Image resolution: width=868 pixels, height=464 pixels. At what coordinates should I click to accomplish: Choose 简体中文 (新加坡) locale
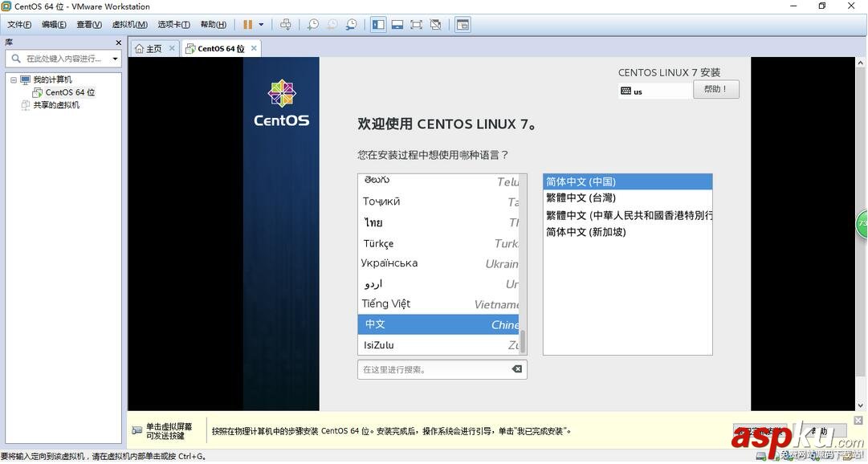pyautogui.click(x=627, y=232)
